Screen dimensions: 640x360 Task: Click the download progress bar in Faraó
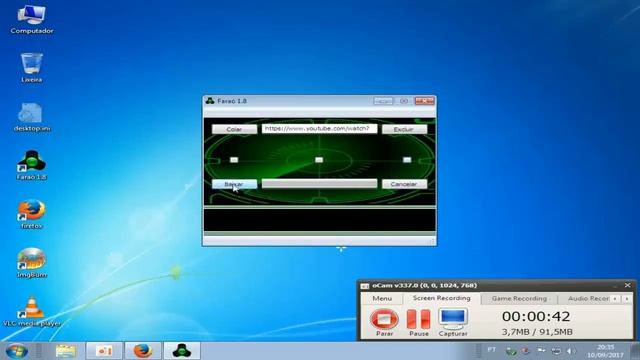click(x=319, y=184)
